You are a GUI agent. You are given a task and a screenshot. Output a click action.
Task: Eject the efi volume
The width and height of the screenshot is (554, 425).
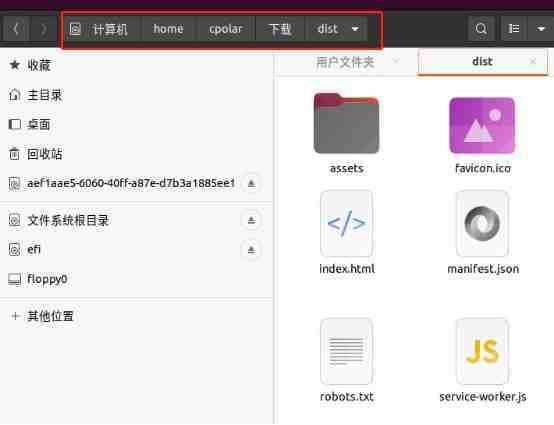point(251,250)
